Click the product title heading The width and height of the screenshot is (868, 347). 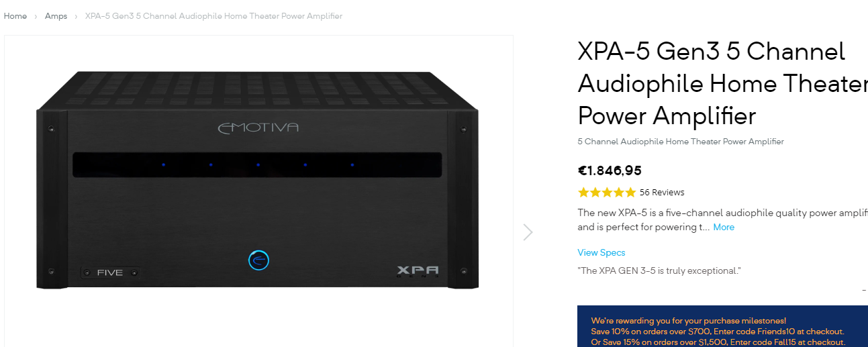(722, 84)
